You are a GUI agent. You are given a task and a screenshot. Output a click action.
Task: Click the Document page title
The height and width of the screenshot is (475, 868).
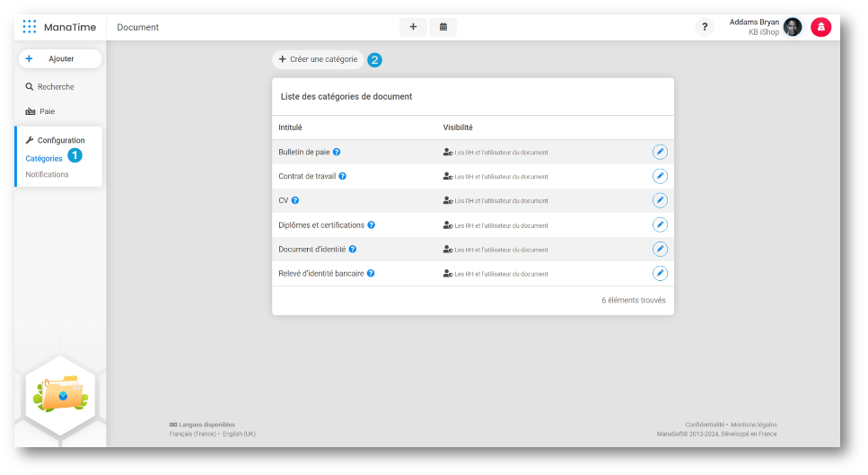pos(138,27)
